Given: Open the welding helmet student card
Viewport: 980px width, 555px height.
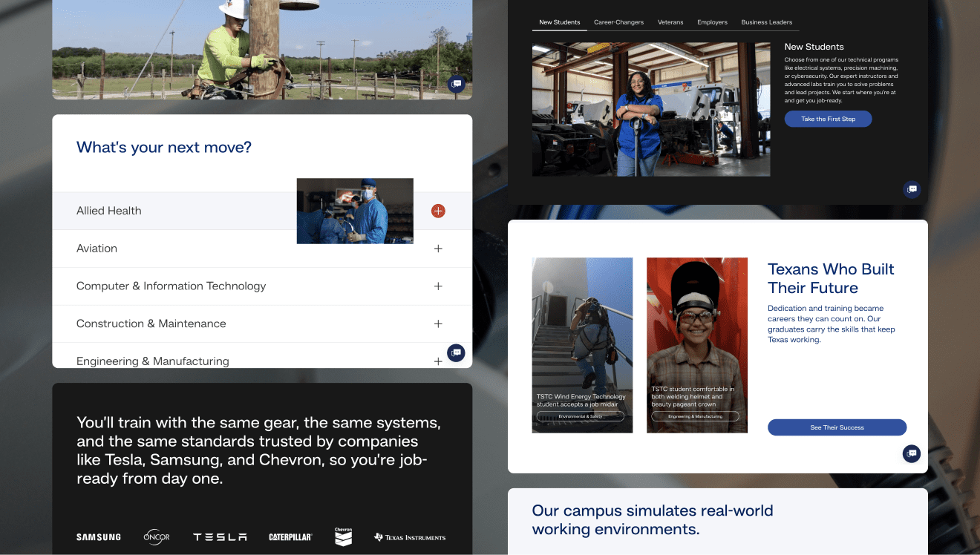Looking at the screenshot, I should pos(697,345).
